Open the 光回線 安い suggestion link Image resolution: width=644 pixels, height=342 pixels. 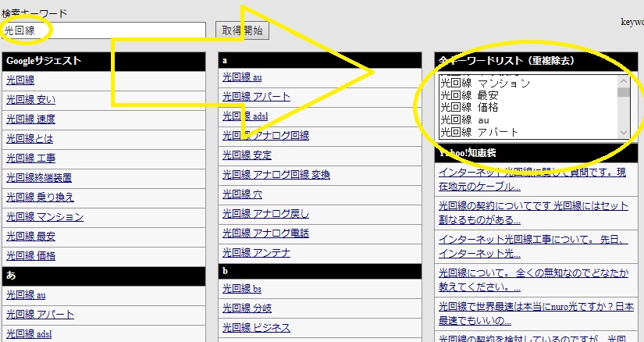[x=30, y=100]
